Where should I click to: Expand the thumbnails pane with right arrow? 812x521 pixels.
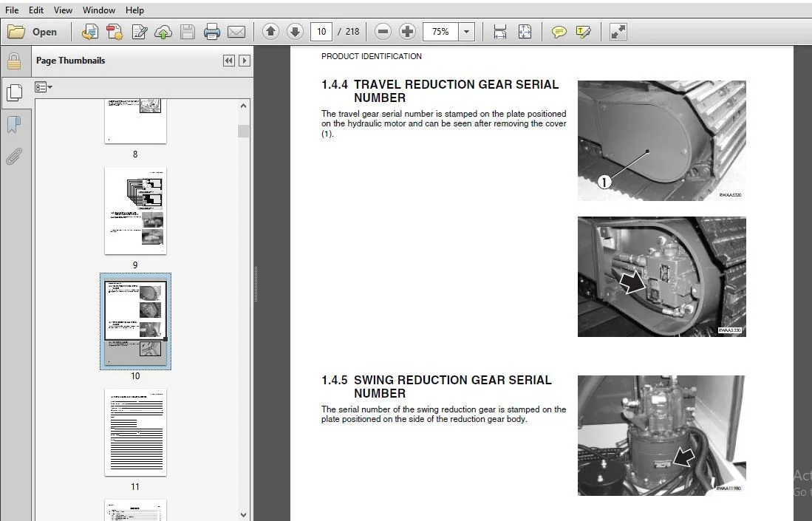pos(245,61)
